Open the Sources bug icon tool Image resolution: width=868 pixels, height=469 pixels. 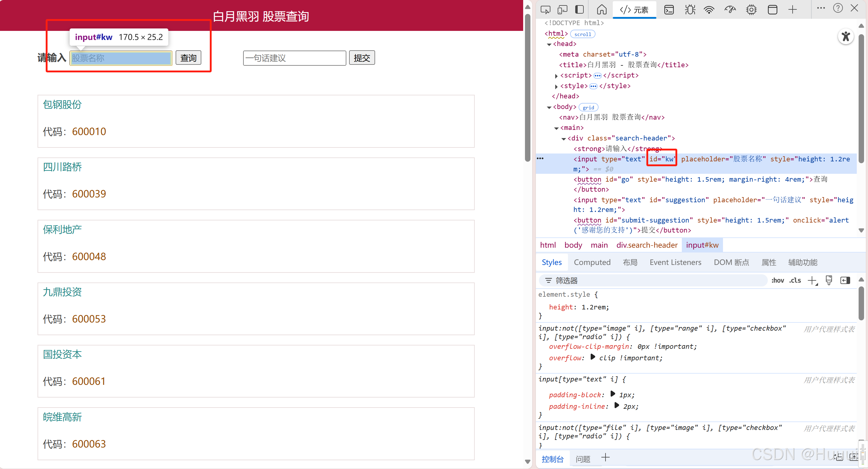pyautogui.click(x=689, y=9)
